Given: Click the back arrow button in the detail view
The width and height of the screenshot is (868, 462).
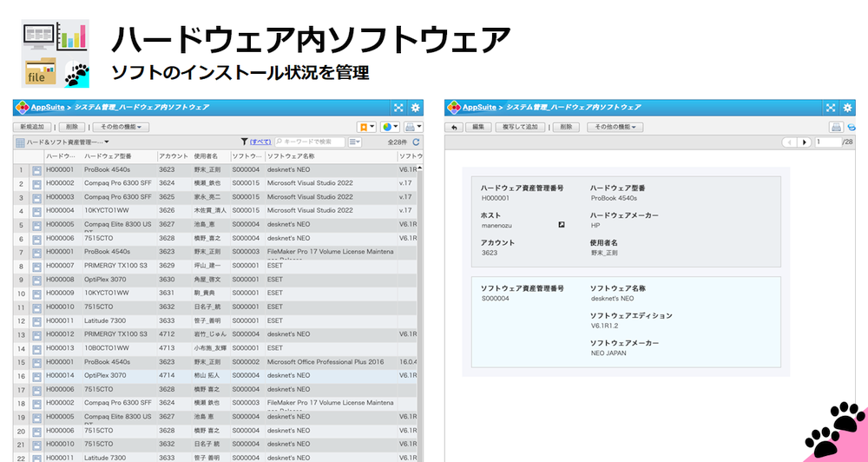Looking at the screenshot, I should (x=454, y=127).
